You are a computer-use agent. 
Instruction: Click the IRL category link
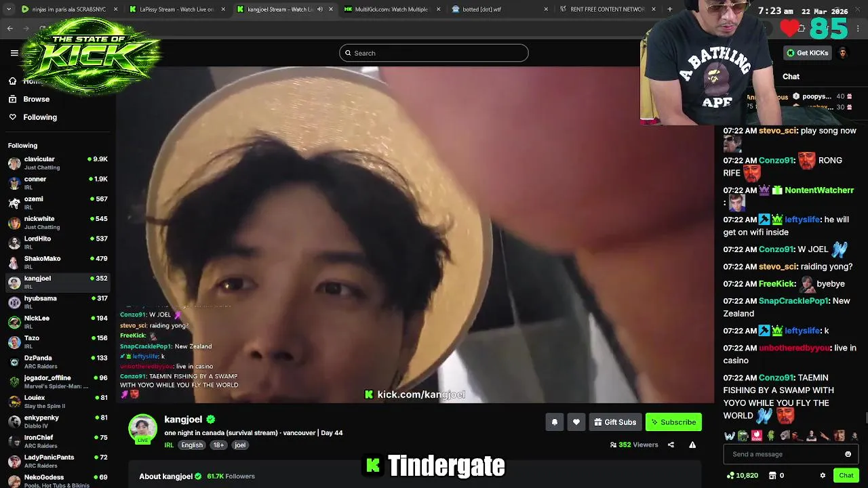click(169, 445)
